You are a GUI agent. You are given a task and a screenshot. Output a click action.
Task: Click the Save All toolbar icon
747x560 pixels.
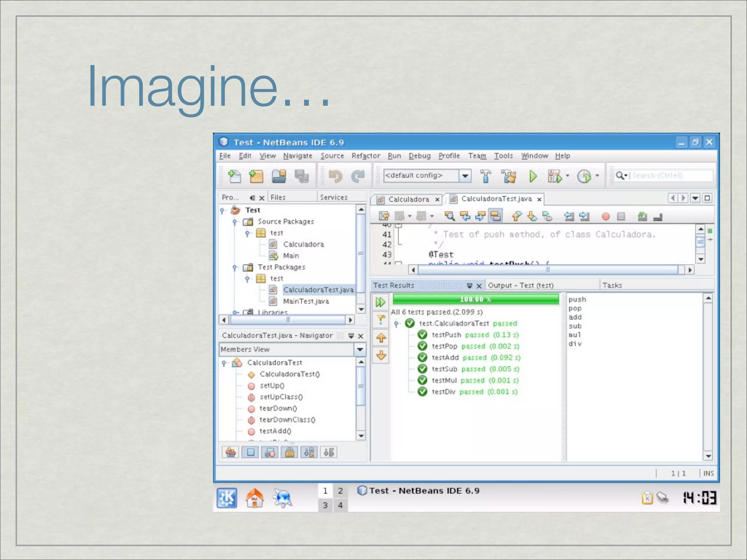tap(301, 176)
